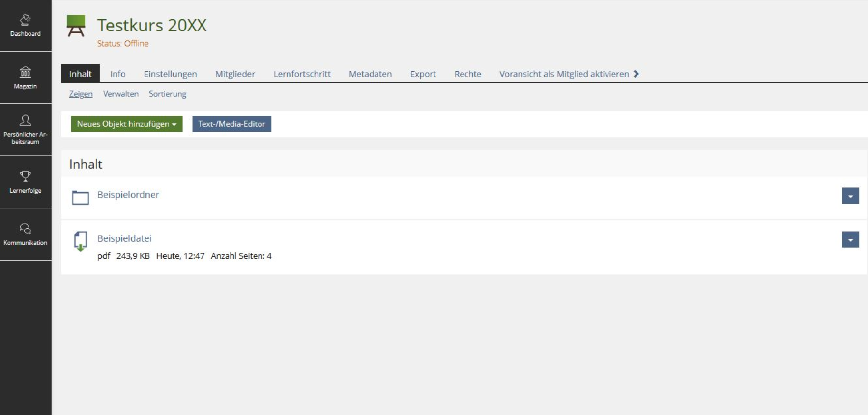Viewport: 868px width, 415px height.
Task: Click the Anzahl Seiten: 4 text
Action: (x=241, y=256)
